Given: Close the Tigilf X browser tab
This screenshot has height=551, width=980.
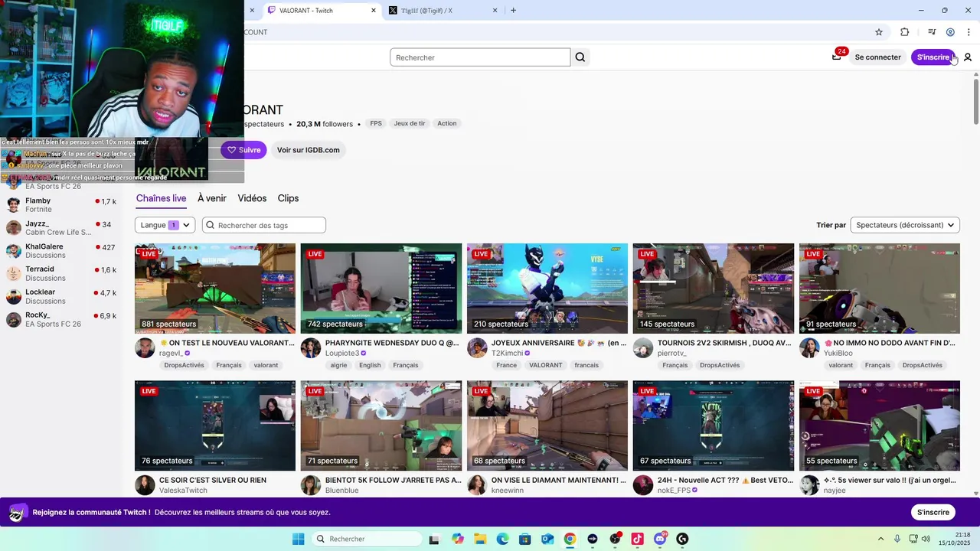Looking at the screenshot, I should [x=495, y=11].
